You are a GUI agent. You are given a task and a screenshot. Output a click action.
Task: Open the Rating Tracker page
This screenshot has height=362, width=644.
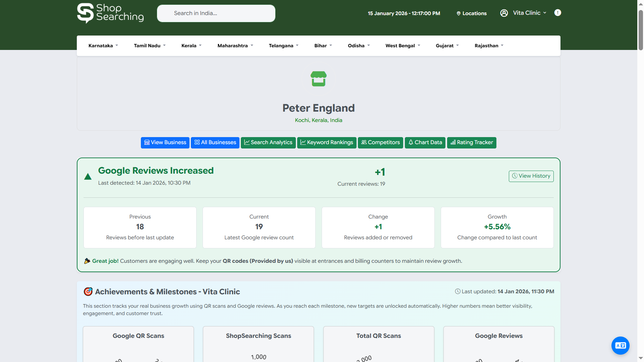pyautogui.click(x=471, y=142)
